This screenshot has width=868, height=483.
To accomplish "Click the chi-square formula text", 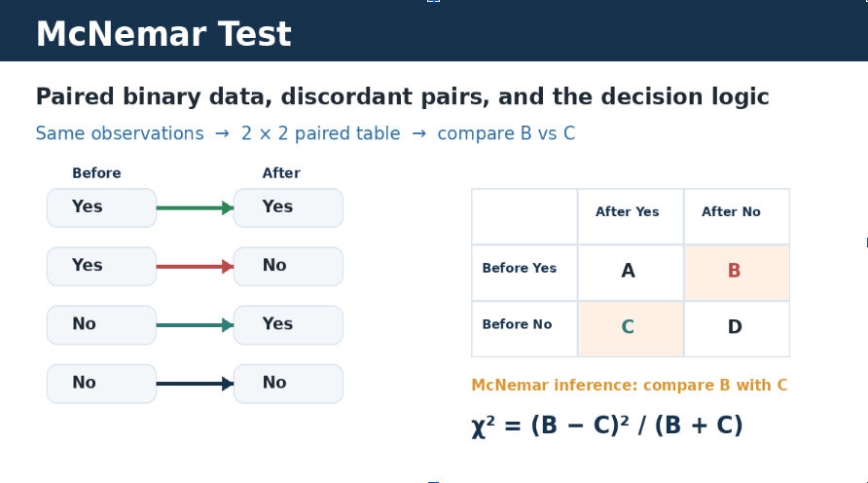I will point(606,427).
